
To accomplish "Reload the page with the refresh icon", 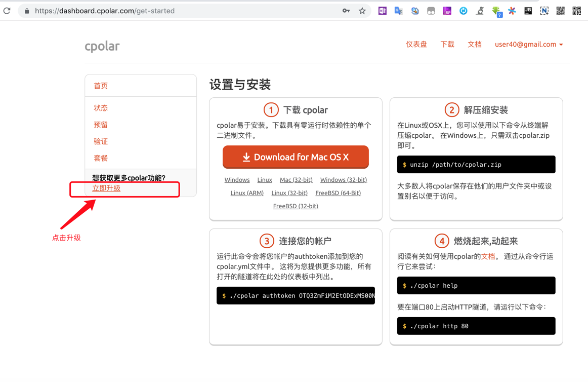I will point(7,11).
